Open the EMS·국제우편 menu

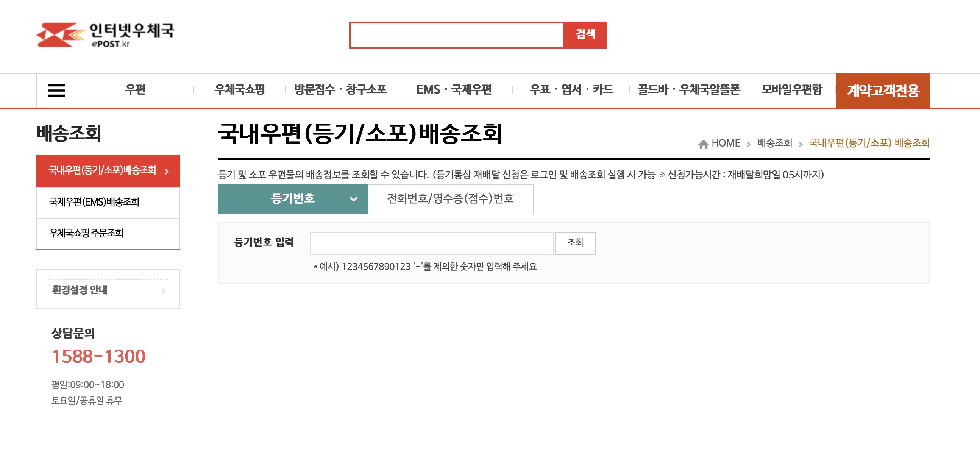click(454, 90)
